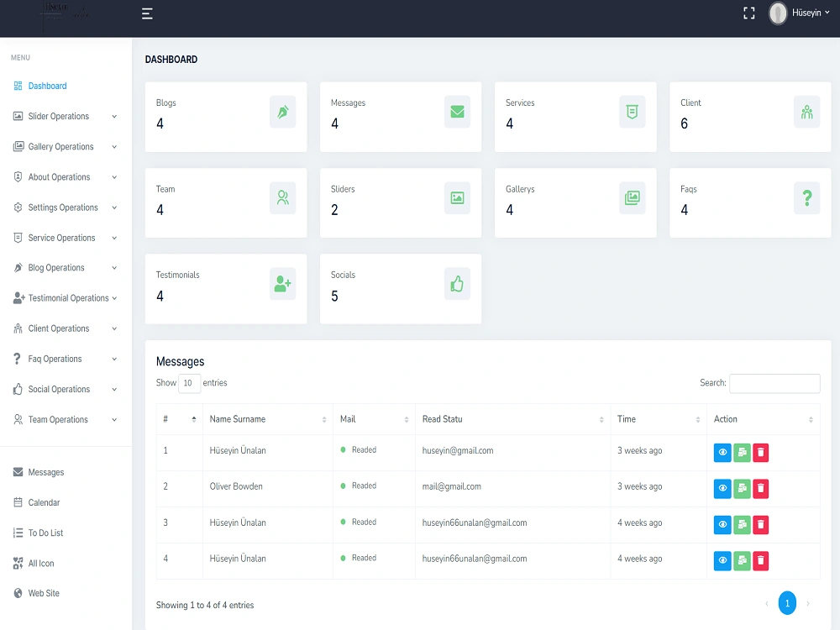Click green reply icon for huseyin@gmail.com row

742,454
